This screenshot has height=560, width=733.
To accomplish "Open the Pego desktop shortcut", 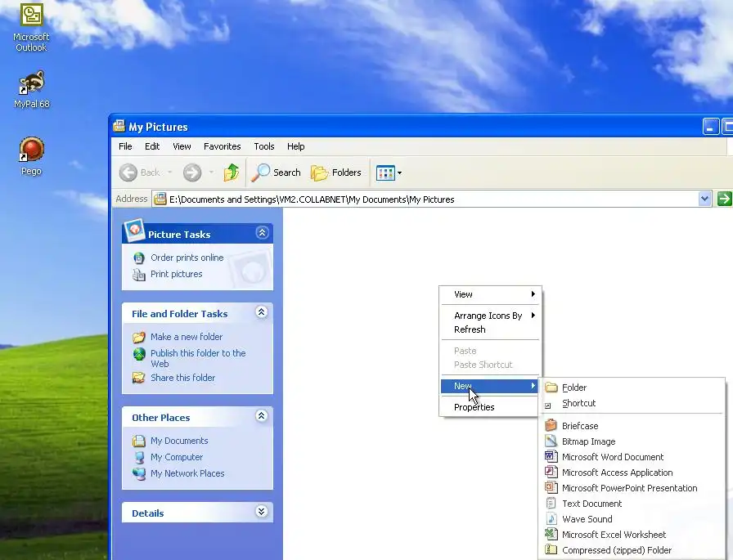I will pos(31,156).
